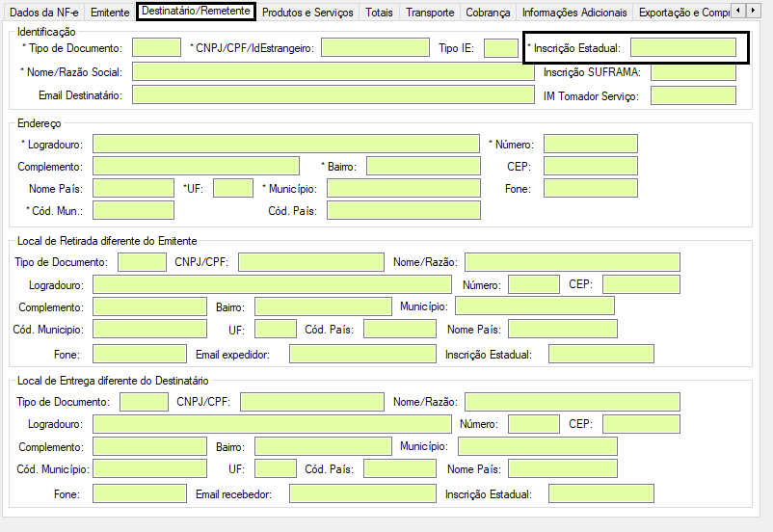This screenshot has height=532, width=773.
Task: Focus Cód. Município field in Local de Entrega
Action: [149, 468]
